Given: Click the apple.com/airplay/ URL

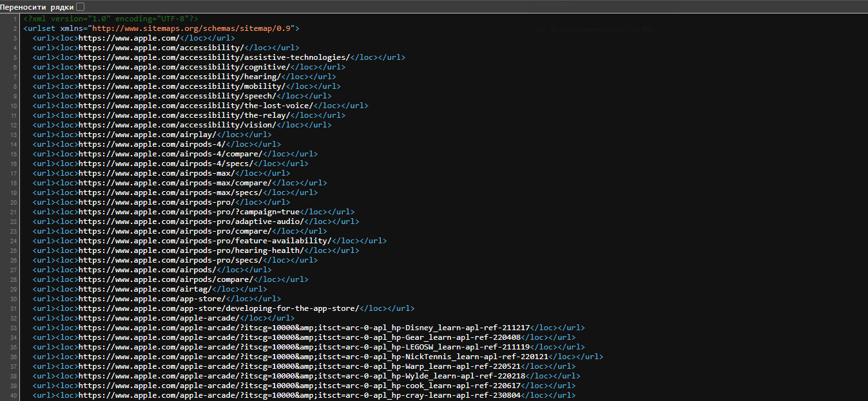Looking at the screenshot, I should [x=148, y=135].
